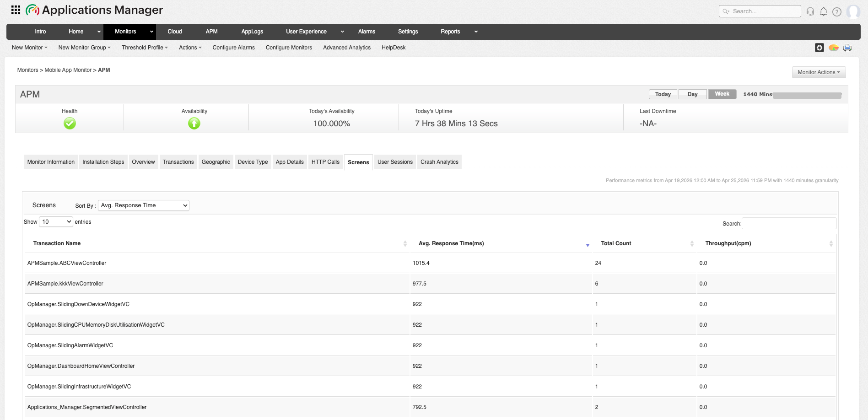Screen dimensions: 868x420
Task: Switch to the User Sessions tab
Action: [395, 162]
